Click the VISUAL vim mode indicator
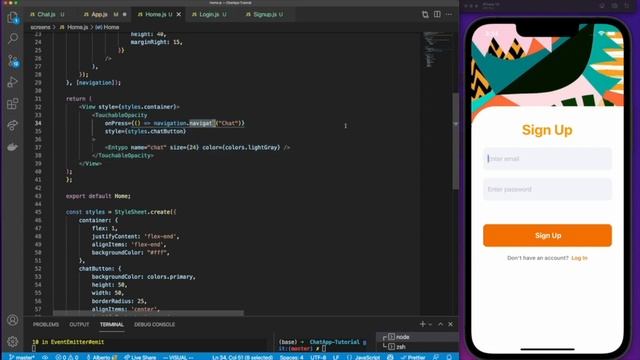640x360 pixels. pyautogui.click(x=178, y=357)
